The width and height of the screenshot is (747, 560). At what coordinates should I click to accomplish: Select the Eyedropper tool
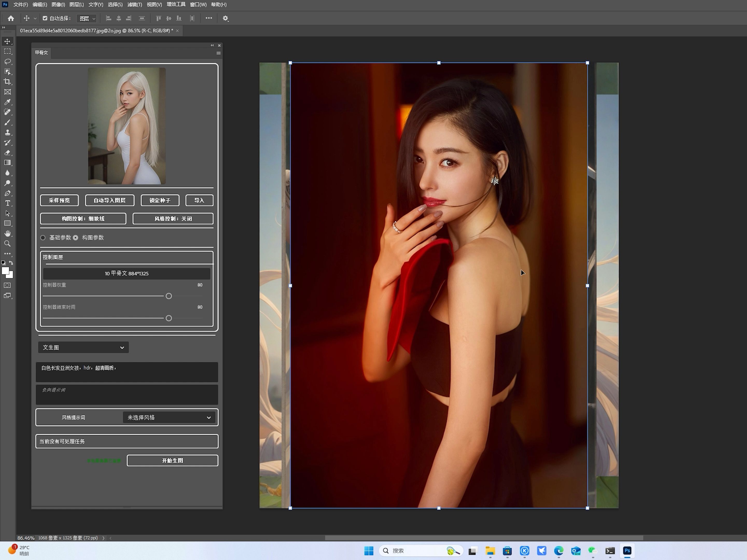(x=8, y=102)
